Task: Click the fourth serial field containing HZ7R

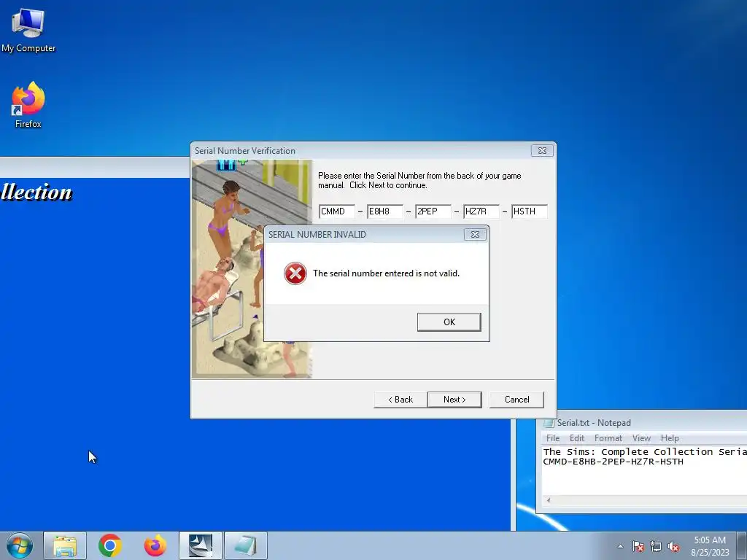Action: (481, 211)
